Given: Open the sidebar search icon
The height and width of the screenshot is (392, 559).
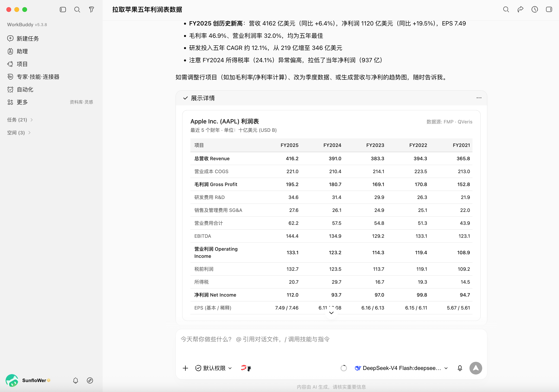Looking at the screenshot, I should click(77, 10).
